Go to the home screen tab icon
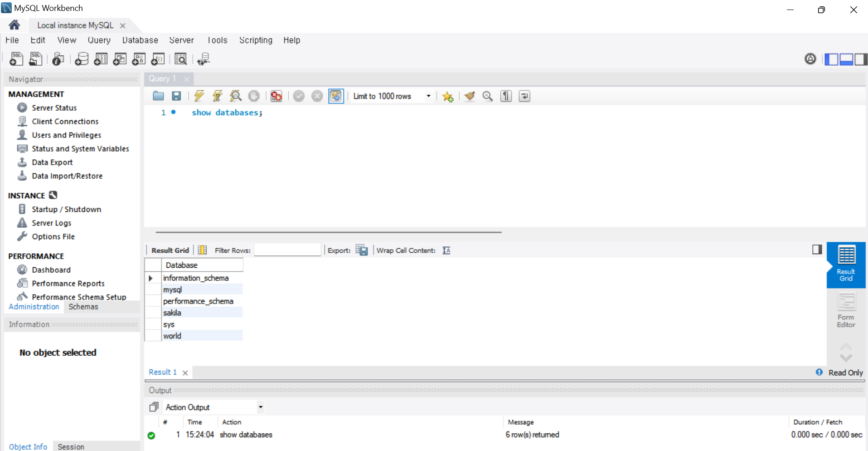 [x=15, y=25]
